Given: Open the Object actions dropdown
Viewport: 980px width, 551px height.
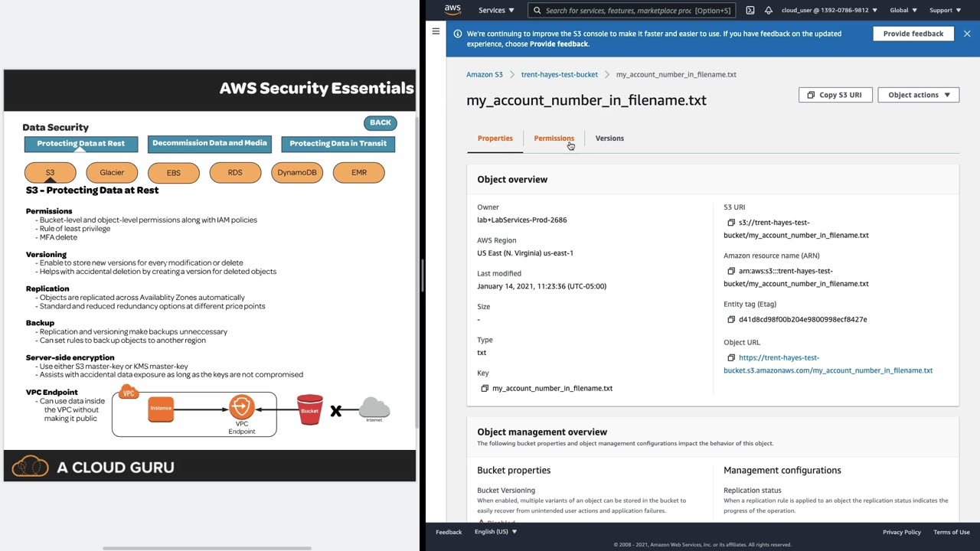Looking at the screenshot, I should pos(918,95).
